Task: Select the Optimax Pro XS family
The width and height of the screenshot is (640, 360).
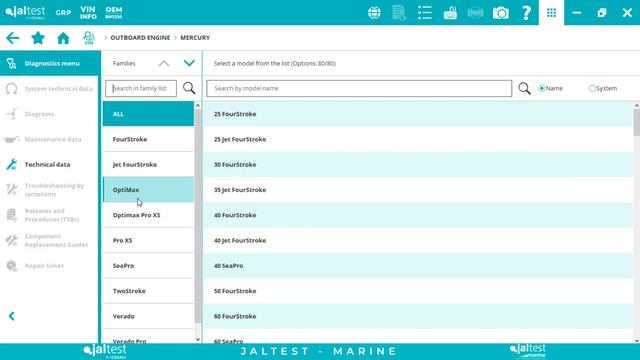Action: coord(149,215)
